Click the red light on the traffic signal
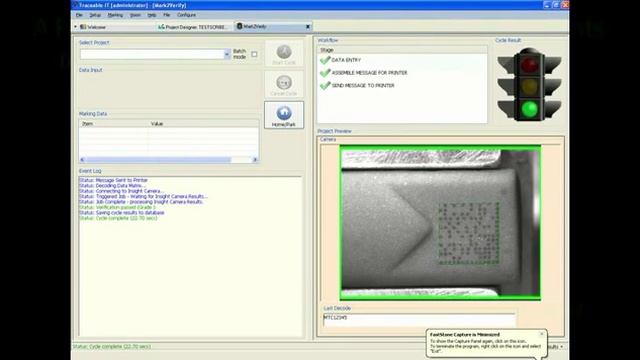The width and height of the screenshot is (640, 360). coord(529,64)
